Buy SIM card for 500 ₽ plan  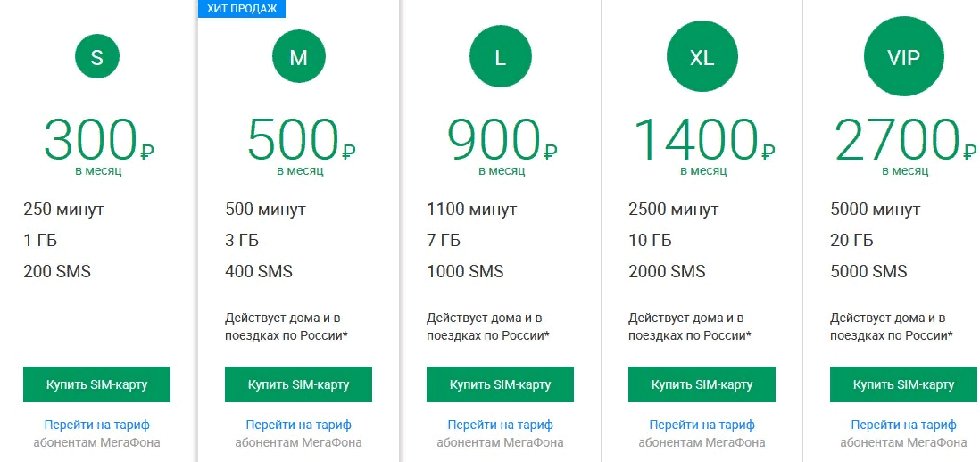click(299, 384)
